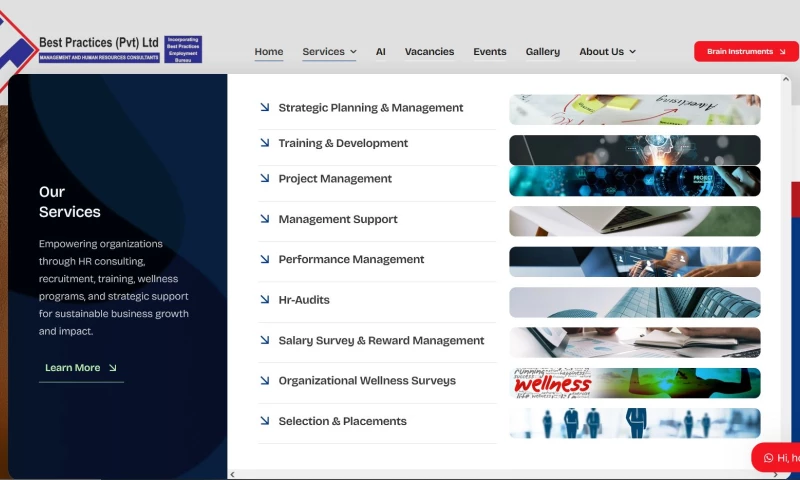The image size is (800, 480).
Task: Expand the Services dropdown chevron
Action: [353, 52]
